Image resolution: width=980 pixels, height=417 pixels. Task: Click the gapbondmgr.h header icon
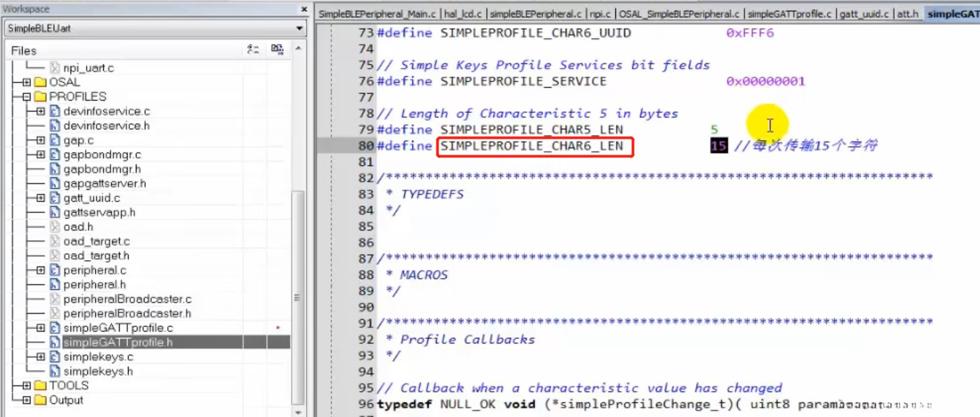point(55,169)
